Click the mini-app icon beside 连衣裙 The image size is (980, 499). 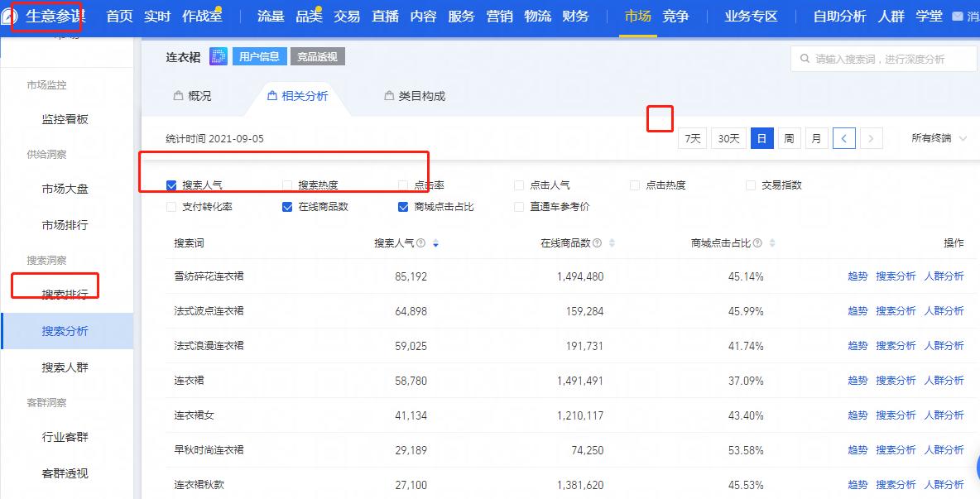(x=218, y=55)
